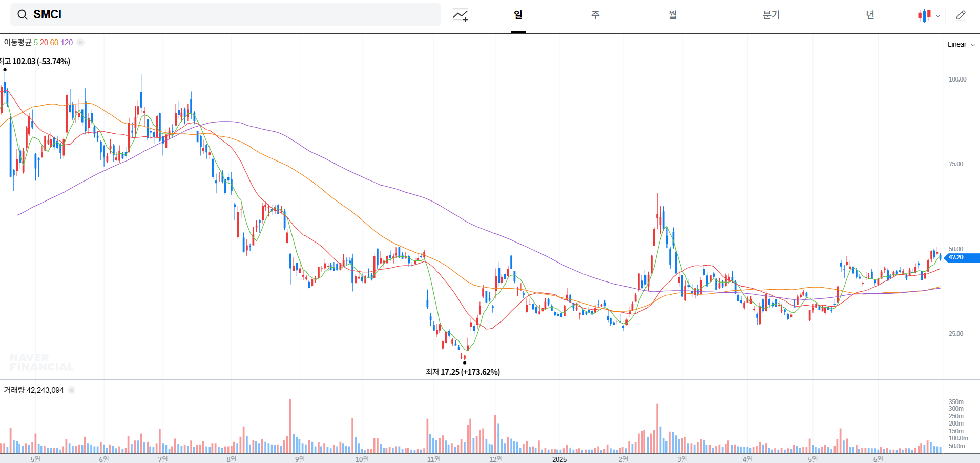
Task: Click the 9월 label on time axis
Action: tap(300, 459)
